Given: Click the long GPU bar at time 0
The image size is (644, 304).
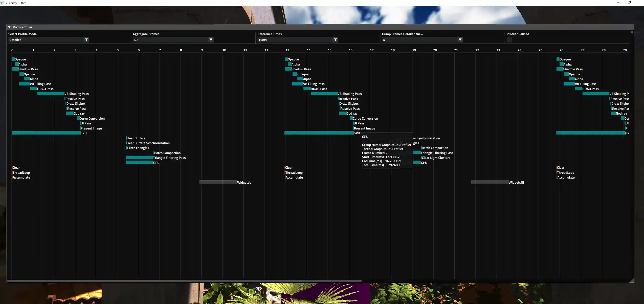Looking at the screenshot, I should point(46,133).
